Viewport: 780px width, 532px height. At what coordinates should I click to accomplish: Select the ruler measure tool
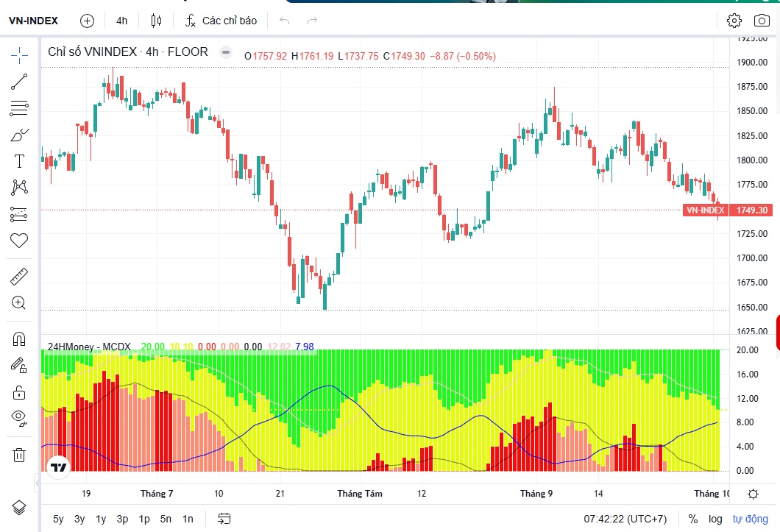pos(19,277)
